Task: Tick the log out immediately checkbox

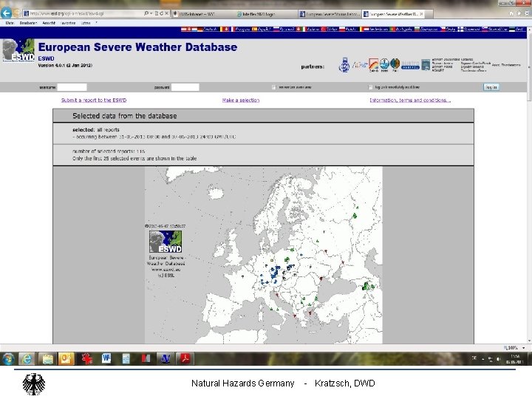Action: click(x=370, y=87)
